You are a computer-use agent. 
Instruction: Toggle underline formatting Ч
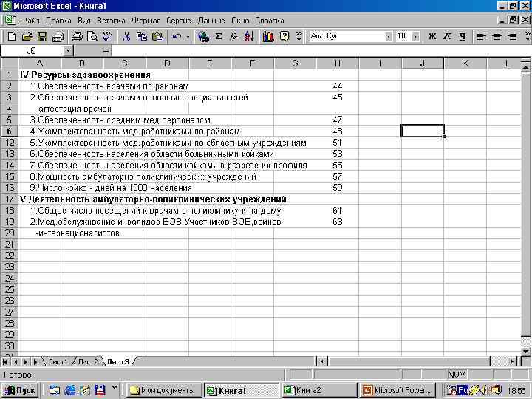(x=463, y=36)
